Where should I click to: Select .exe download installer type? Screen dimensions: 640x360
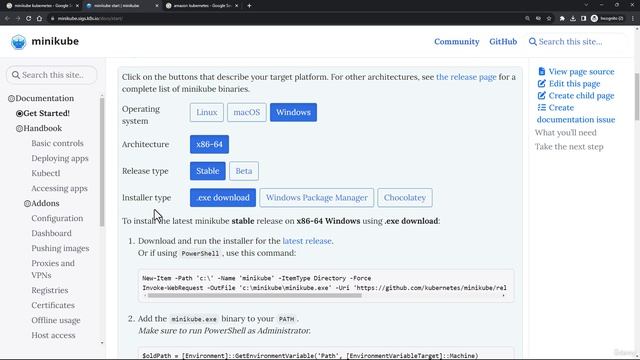223,198
